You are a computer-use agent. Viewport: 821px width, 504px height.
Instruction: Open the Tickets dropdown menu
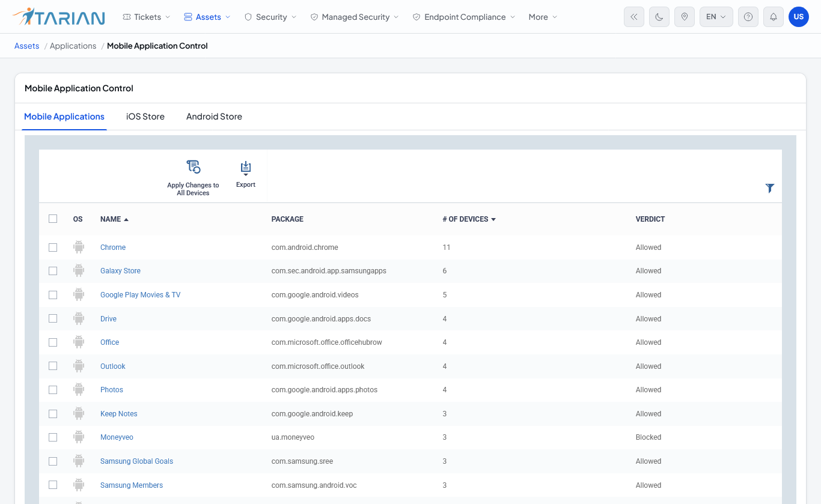tap(146, 17)
